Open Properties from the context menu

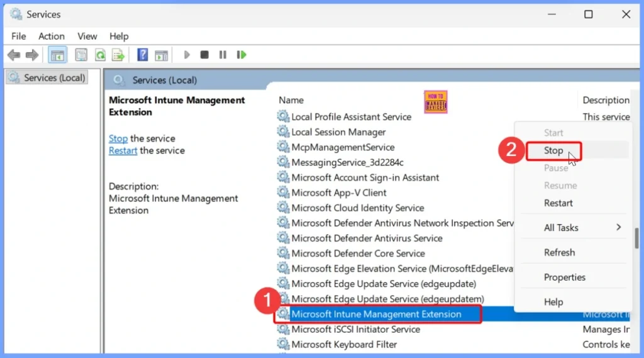pos(564,277)
